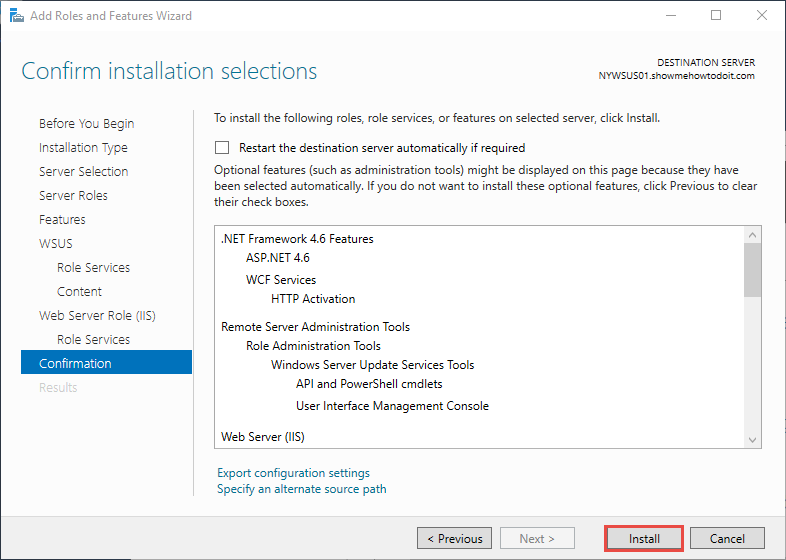Open Export configuration settings link
The image size is (786, 560).
[293, 473]
